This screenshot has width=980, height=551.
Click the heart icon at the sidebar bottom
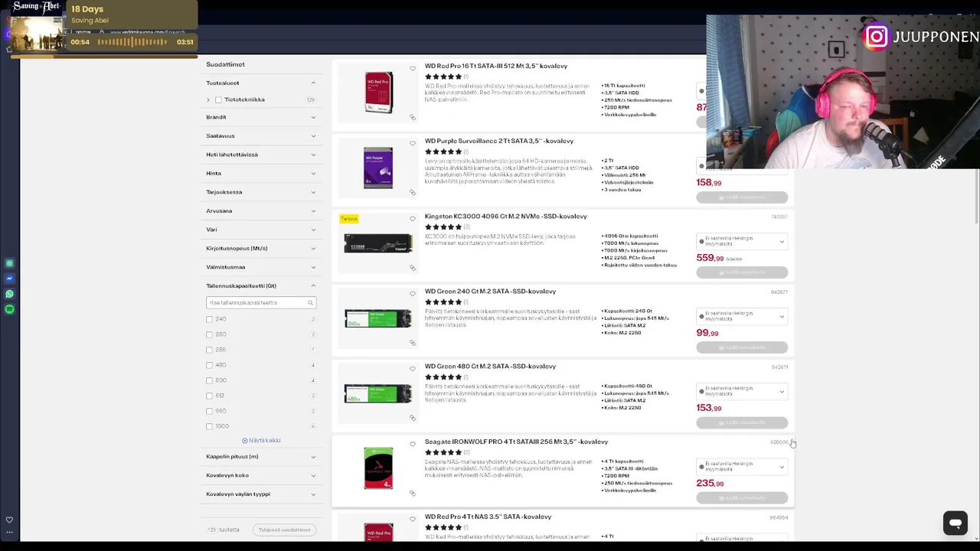tap(9, 520)
